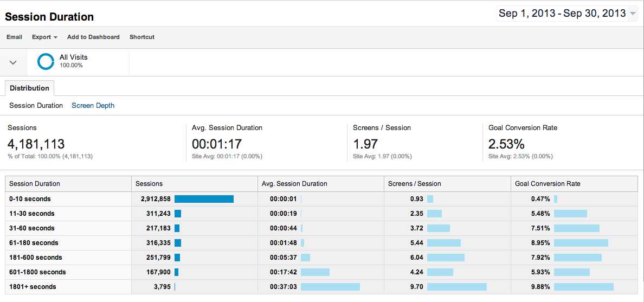
Task: Open the date range dropdown
Action: [x=567, y=14]
